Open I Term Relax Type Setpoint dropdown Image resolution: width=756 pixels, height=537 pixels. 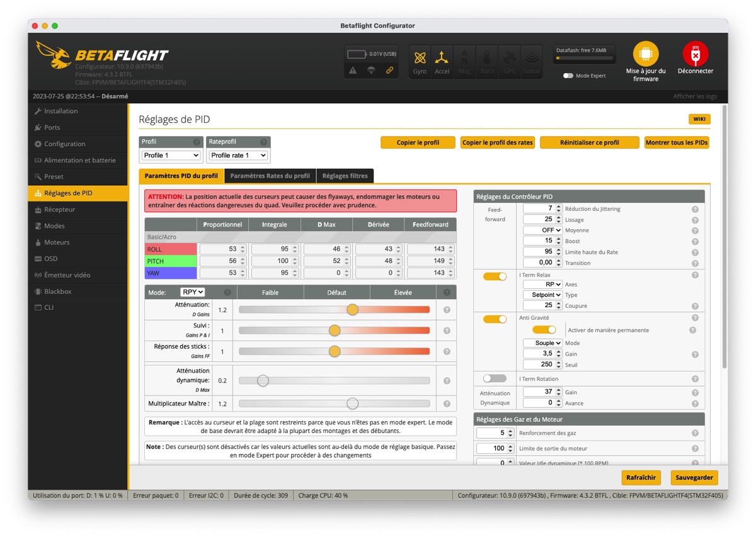pyautogui.click(x=542, y=295)
